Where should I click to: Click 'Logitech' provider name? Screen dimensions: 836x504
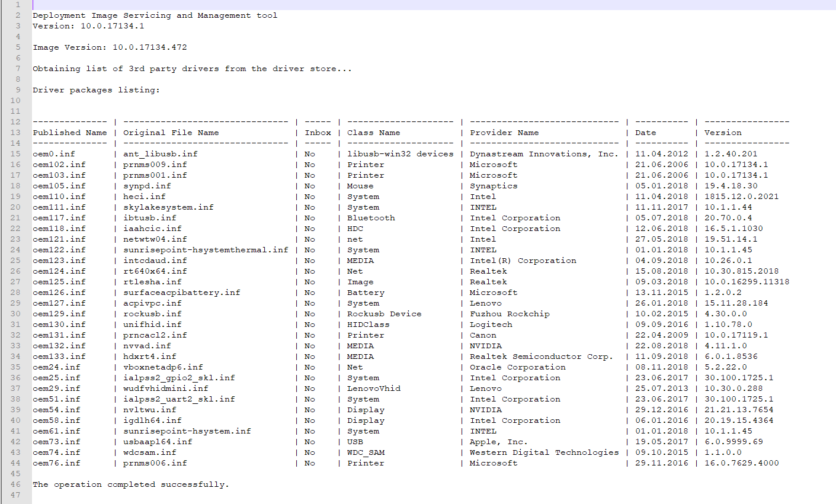point(491,325)
